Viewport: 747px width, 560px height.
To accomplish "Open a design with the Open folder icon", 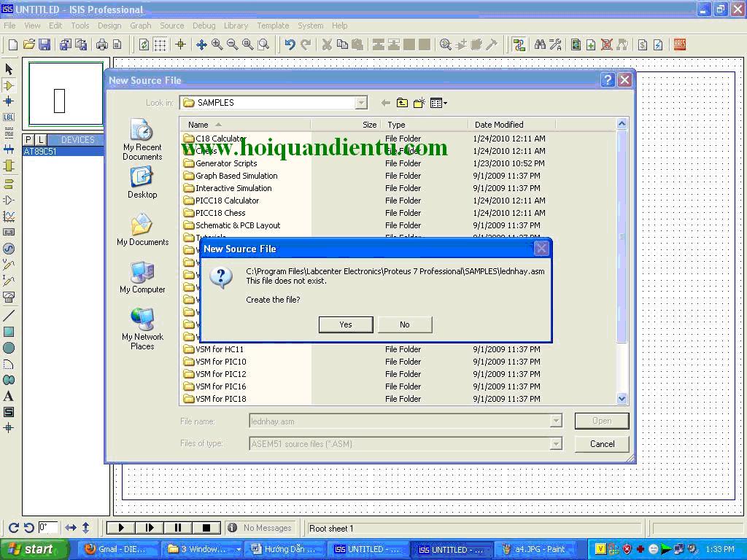I will (x=28, y=44).
